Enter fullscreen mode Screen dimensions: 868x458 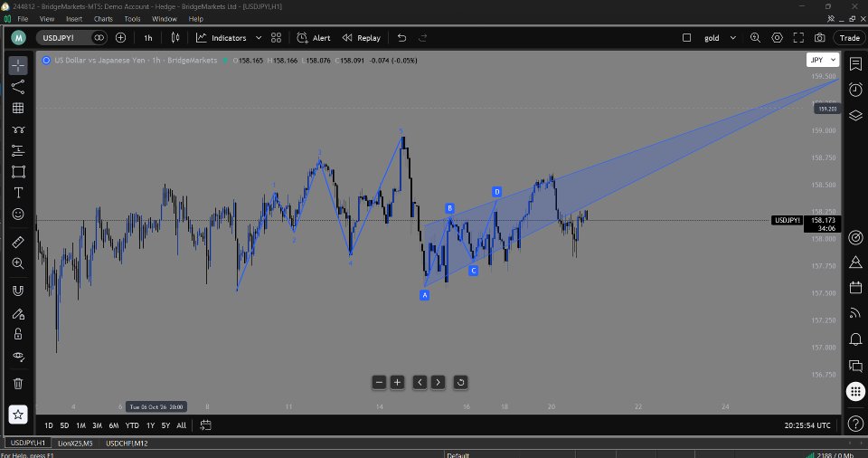[x=798, y=38]
